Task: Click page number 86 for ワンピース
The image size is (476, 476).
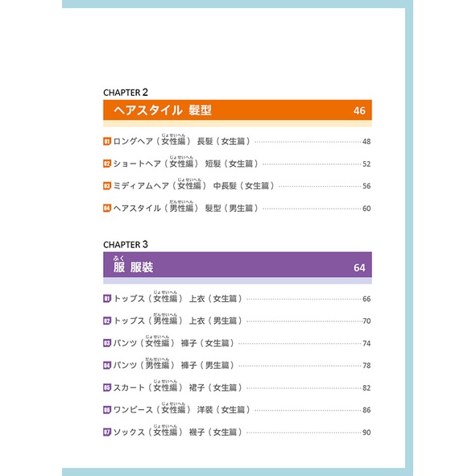Action: (366, 410)
